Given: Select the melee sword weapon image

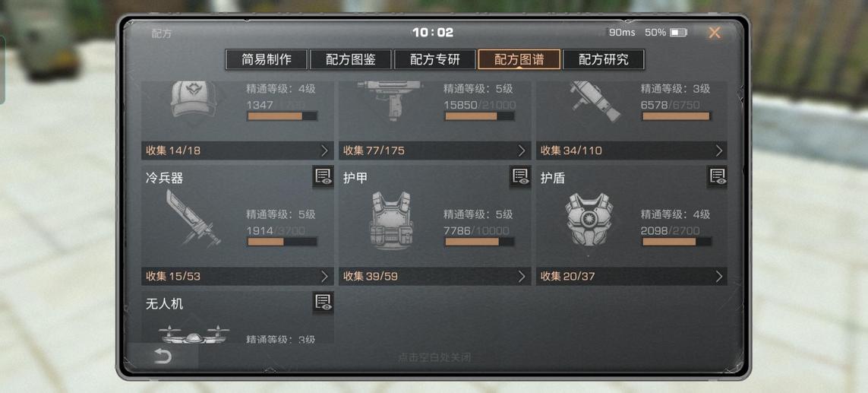Looking at the screenshot, I should point(193,218).
